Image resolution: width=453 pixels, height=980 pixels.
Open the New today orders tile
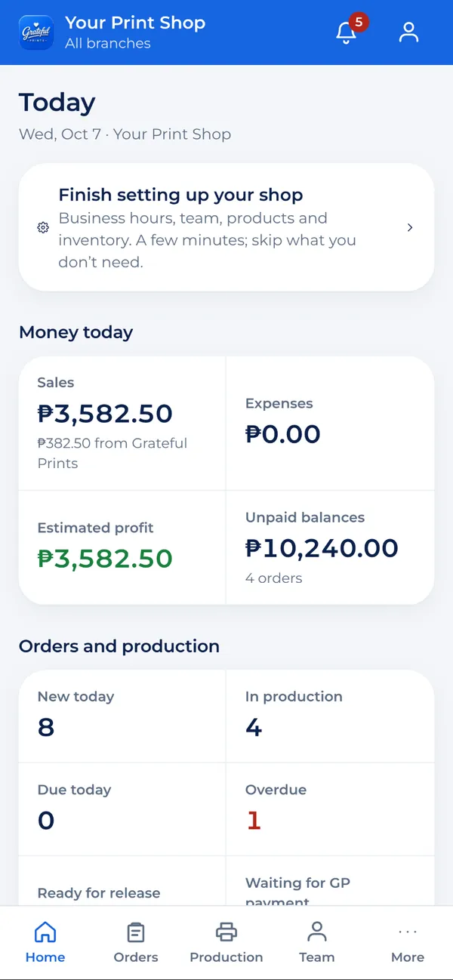tap(122, 716)
